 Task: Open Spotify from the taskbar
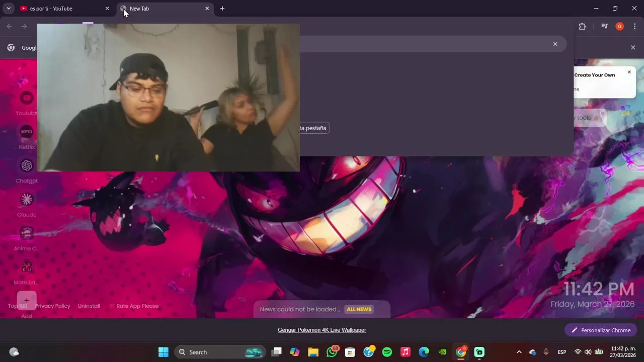[x=387, y=352]
